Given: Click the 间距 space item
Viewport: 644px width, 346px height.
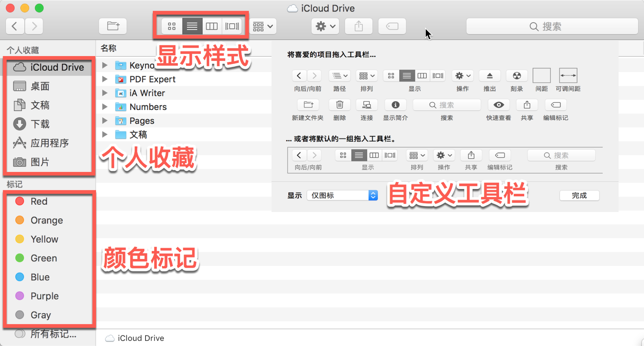Looking at the screenshot, I should [x=542, y=76].
